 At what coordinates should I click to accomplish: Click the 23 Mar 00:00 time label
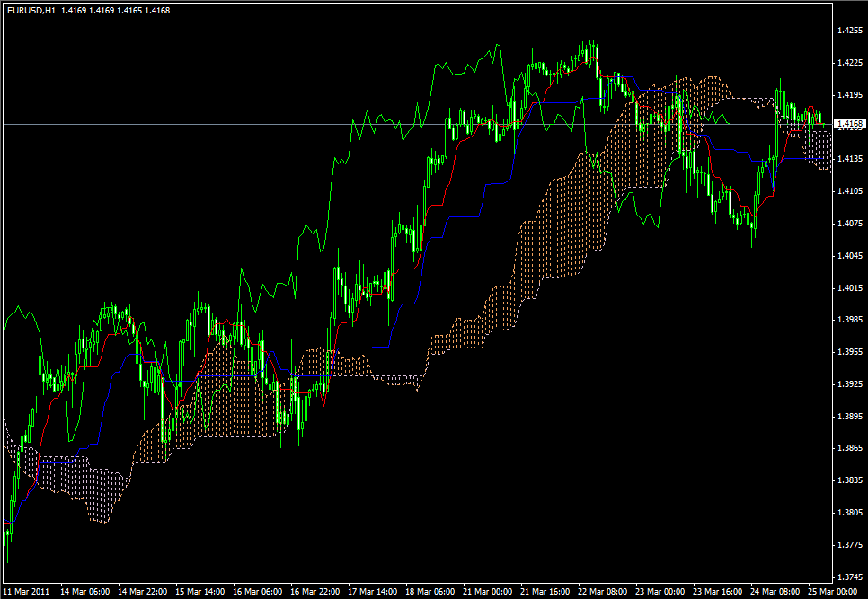click(x=660, y=591)
